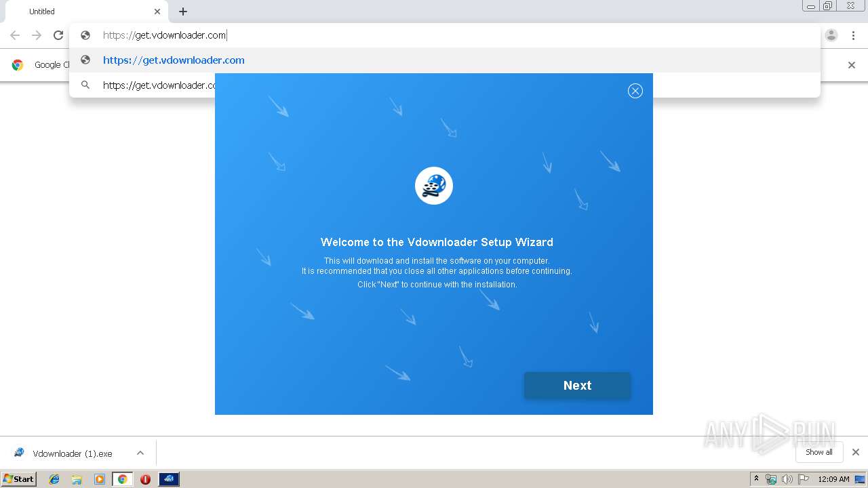Go back to previous page in Chrome
868x488 pixels.
[15, 35]
